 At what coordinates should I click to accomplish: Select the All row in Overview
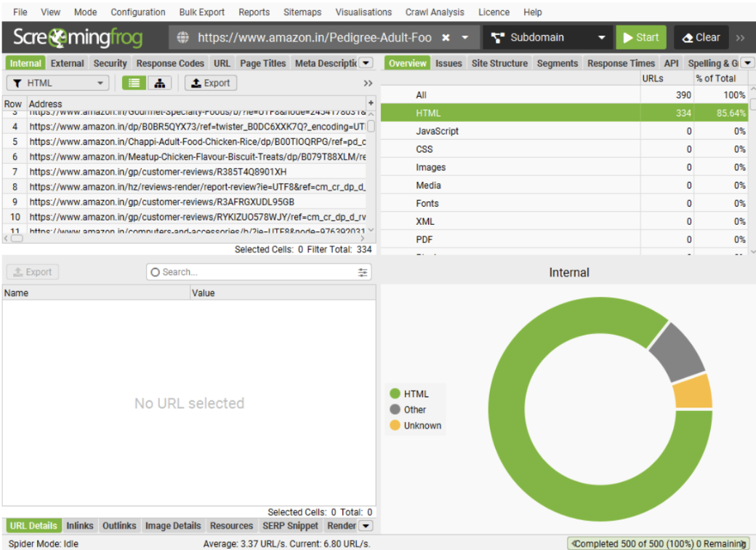(x=564, y=95)
